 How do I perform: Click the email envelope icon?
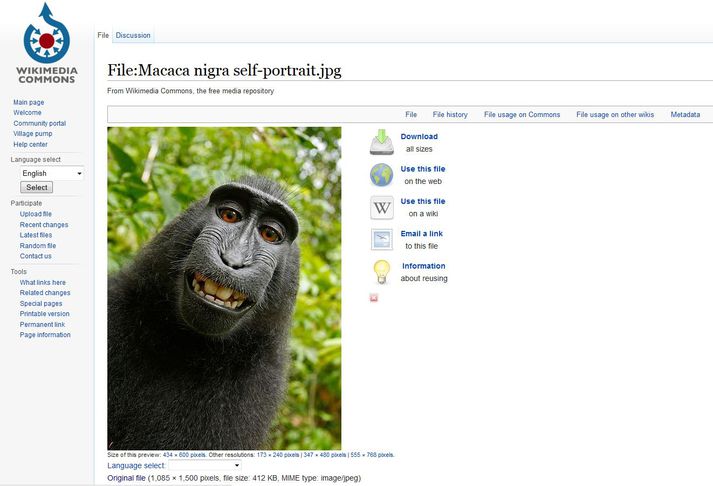click(382, 240)
